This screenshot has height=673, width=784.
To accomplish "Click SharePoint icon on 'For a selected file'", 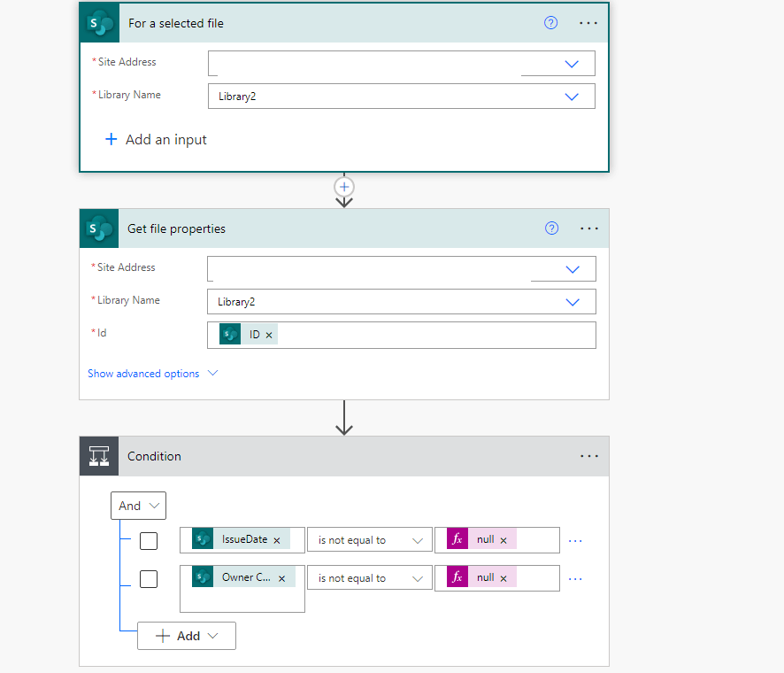I will point(99,23).
